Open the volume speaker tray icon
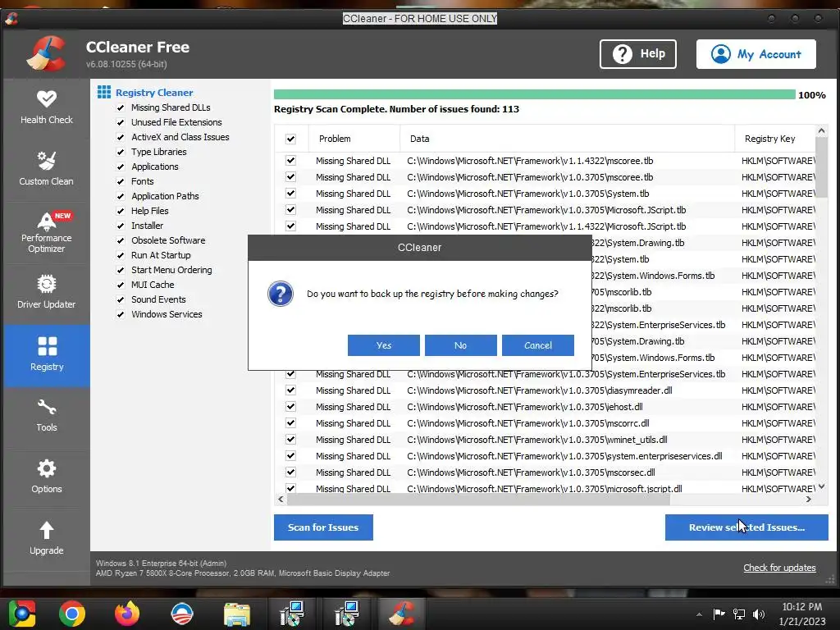This screenshot has width=840, height=630. click(x=759, y=614)
